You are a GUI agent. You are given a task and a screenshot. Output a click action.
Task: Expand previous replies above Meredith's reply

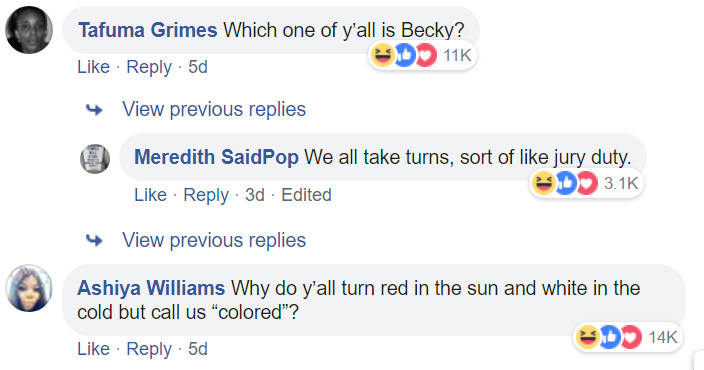click(x=214, y=109)
